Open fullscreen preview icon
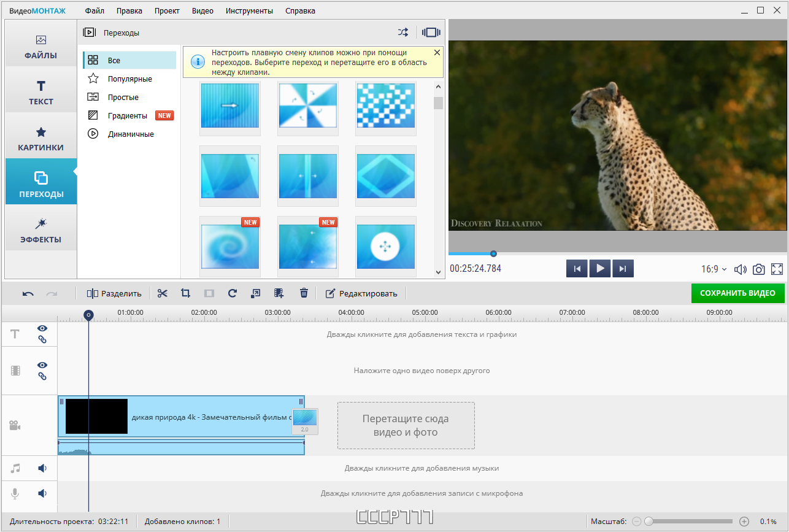Screen dimensions: 789x532 [x=777, y=269]
